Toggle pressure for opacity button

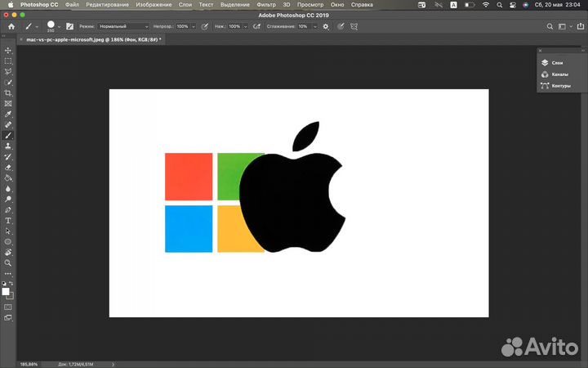(205, 26)
